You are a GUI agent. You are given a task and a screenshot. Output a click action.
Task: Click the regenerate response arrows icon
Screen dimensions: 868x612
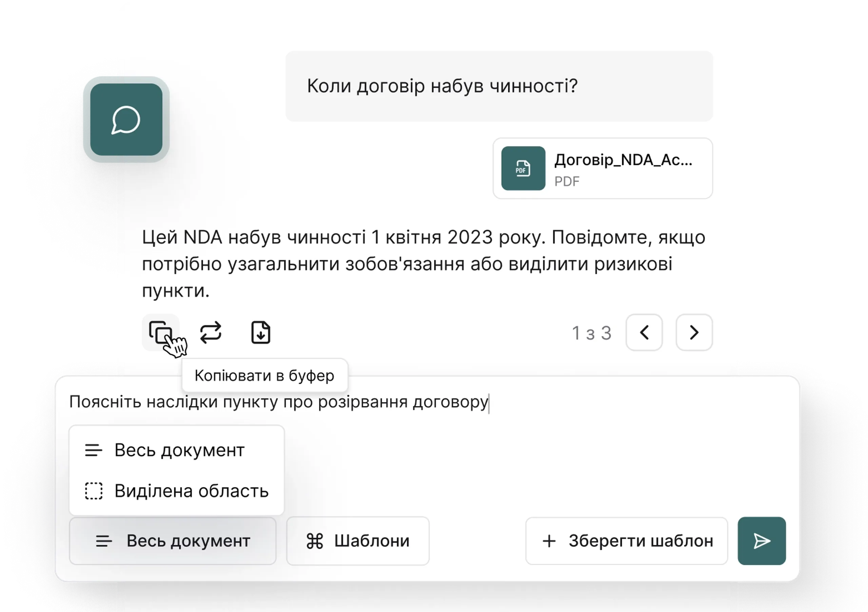point(211,332)
